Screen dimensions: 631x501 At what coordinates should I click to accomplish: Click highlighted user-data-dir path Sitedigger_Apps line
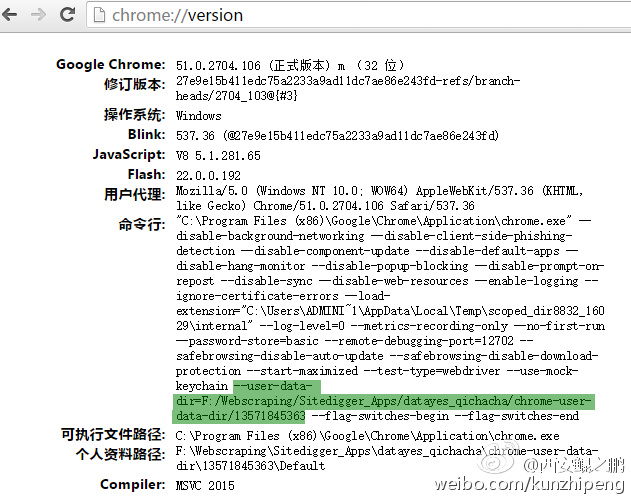click(x=384, y=401)
